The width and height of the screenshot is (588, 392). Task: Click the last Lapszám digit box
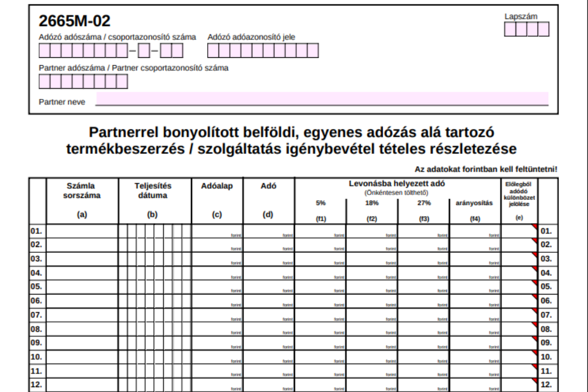tap(543, 29)
